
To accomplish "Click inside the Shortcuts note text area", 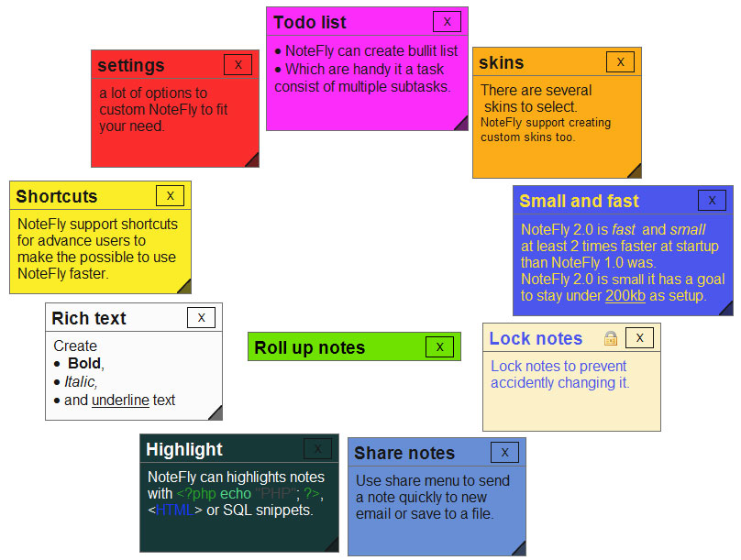I will (x=98, y=248).
